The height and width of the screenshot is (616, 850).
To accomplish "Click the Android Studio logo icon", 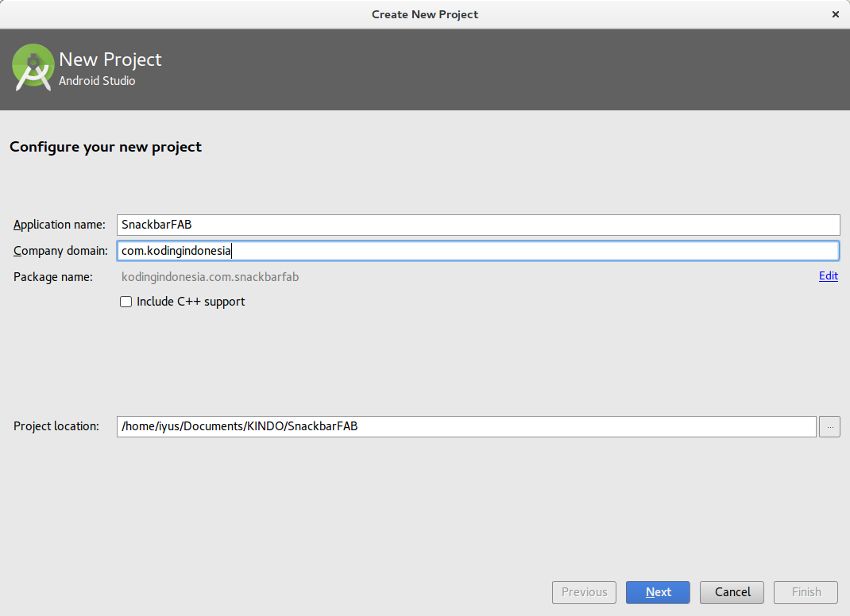I will tap(33, 67).
